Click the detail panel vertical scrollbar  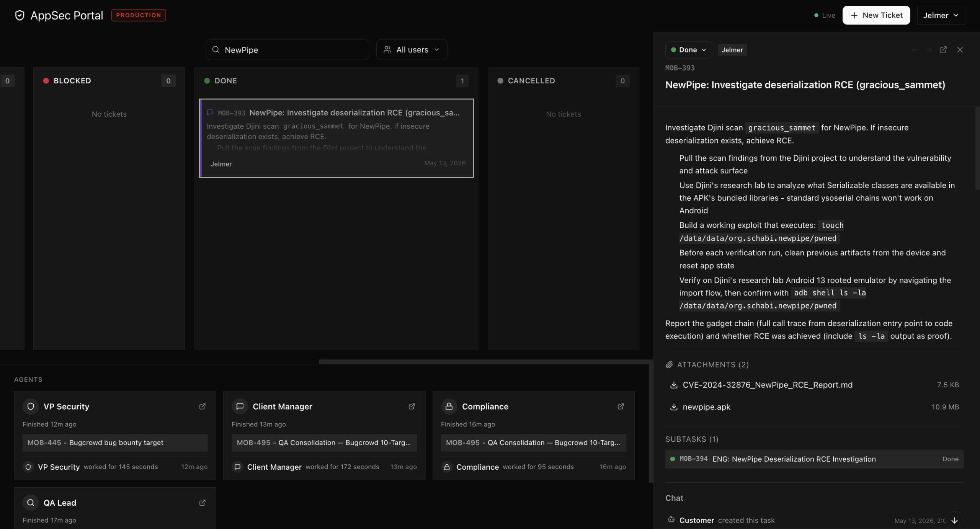coord(978,149)
